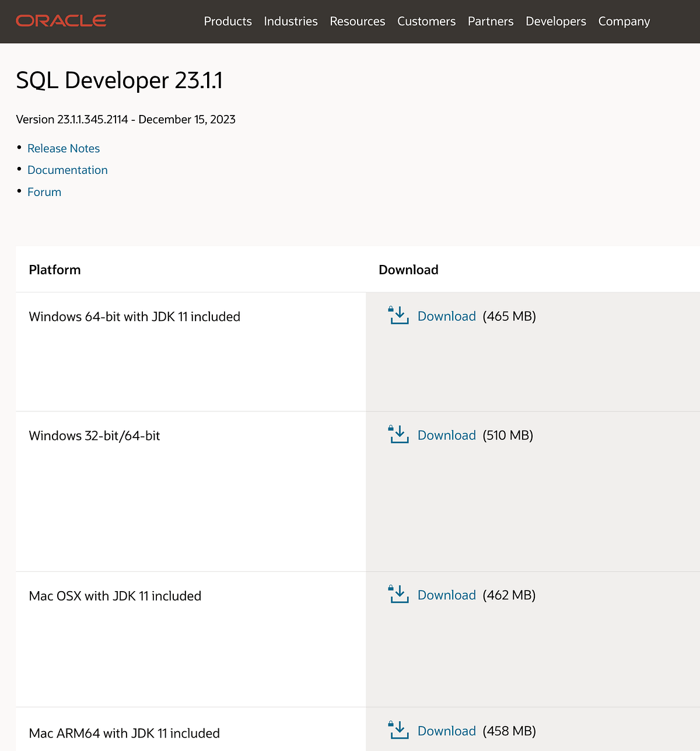This screenshot has height=751, width=700.
Task: Click the Oracle logo
Action: click(61, 21)
